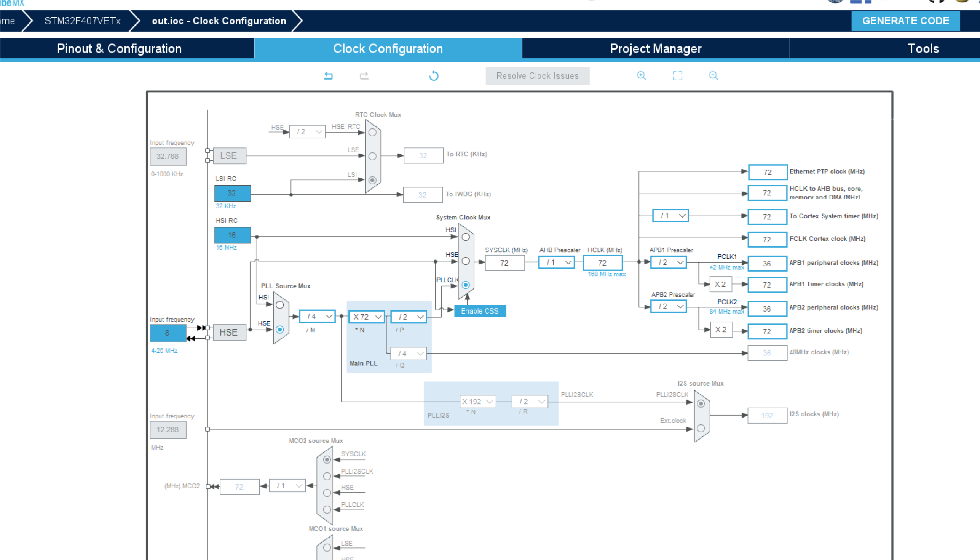Click the I2S clocks value 192
The height and width of the screenshot is (560, 980).
(767, 415)
